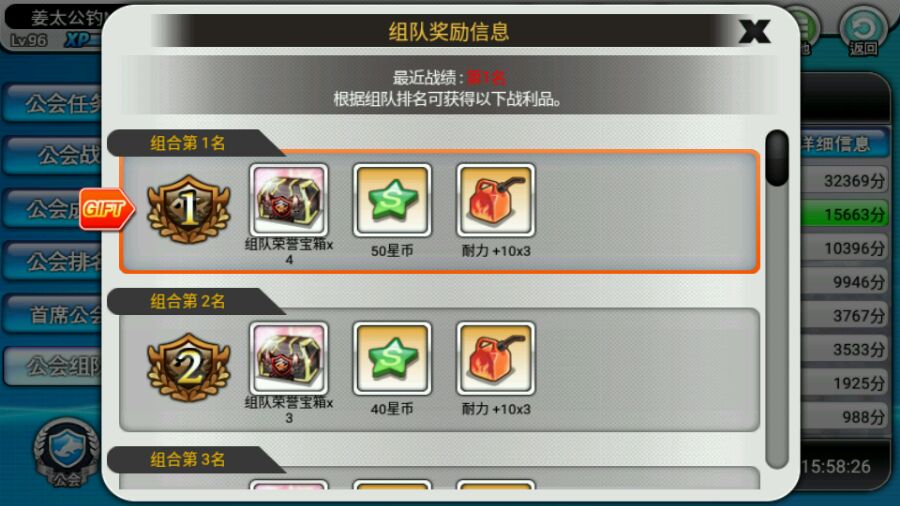Image resolution: width=900 pixels, height=506 pixels.
Task: Close the team reward info dialog
Action: pos(754,31)
